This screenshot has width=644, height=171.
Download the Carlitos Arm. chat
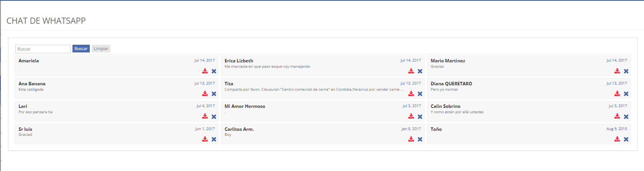[411, 139]
